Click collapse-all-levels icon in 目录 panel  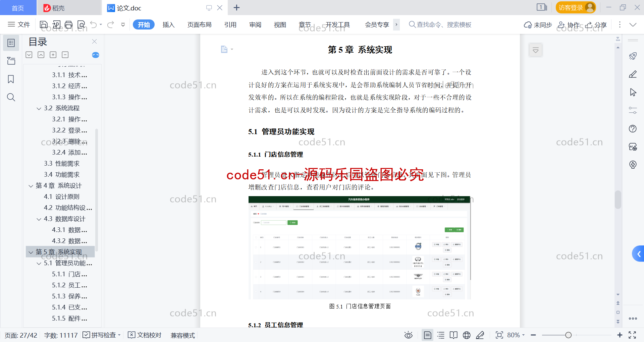pyautogui.click(x=41, y=55)
